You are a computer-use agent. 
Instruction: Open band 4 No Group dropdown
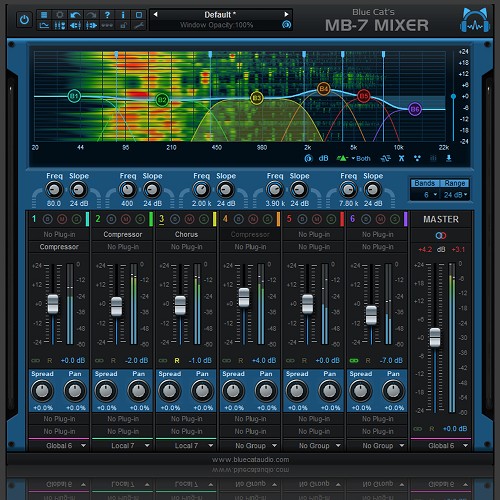coord(250,446)
